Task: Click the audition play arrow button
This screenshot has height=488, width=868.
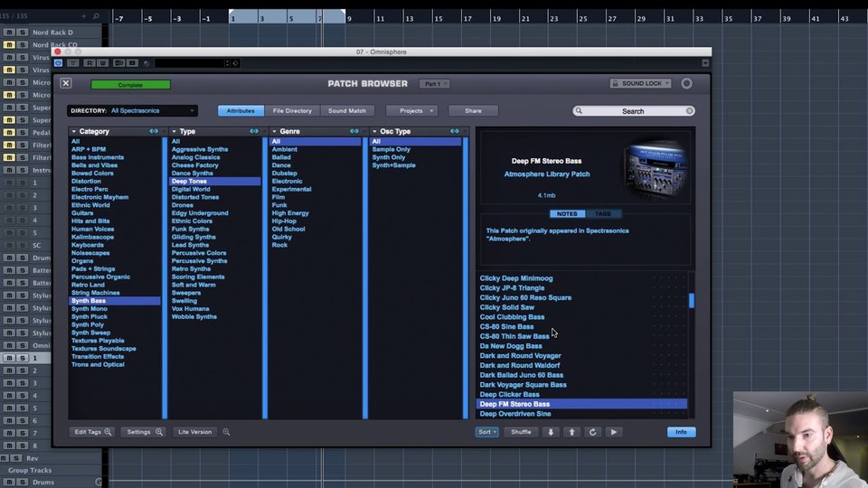Action: tap(614, 432)
